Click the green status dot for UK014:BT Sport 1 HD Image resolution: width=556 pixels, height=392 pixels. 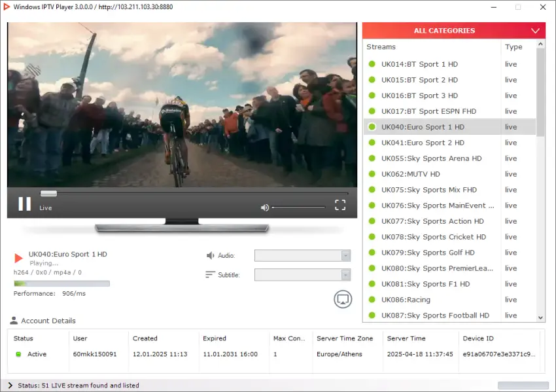click(372, 64)
